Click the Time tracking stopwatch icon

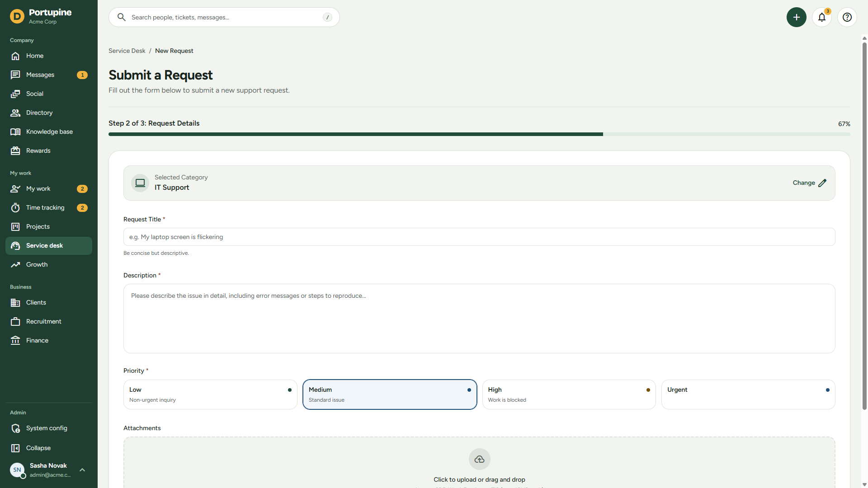point(15,208)
